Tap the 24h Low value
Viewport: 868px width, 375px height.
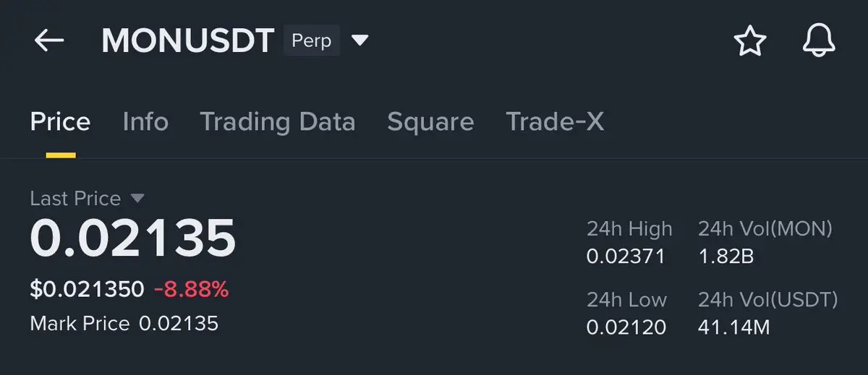[626, 327]
